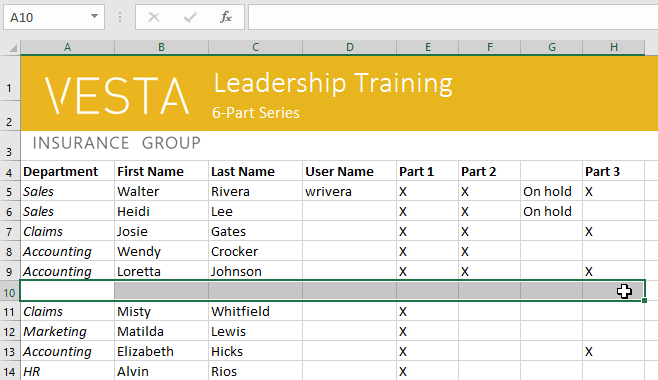Expand the Name Box dropdown arrow

(94, 17)
